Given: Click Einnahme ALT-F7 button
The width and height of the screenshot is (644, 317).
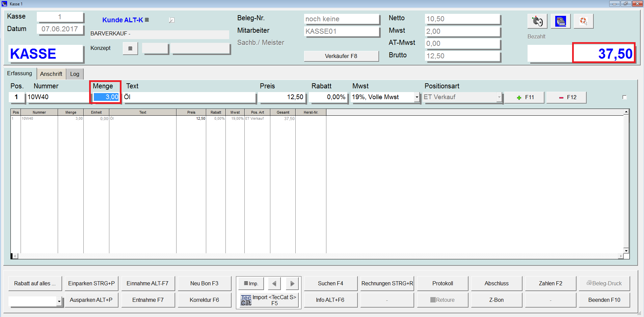Looking at the screenshot, I should (148, 284).
